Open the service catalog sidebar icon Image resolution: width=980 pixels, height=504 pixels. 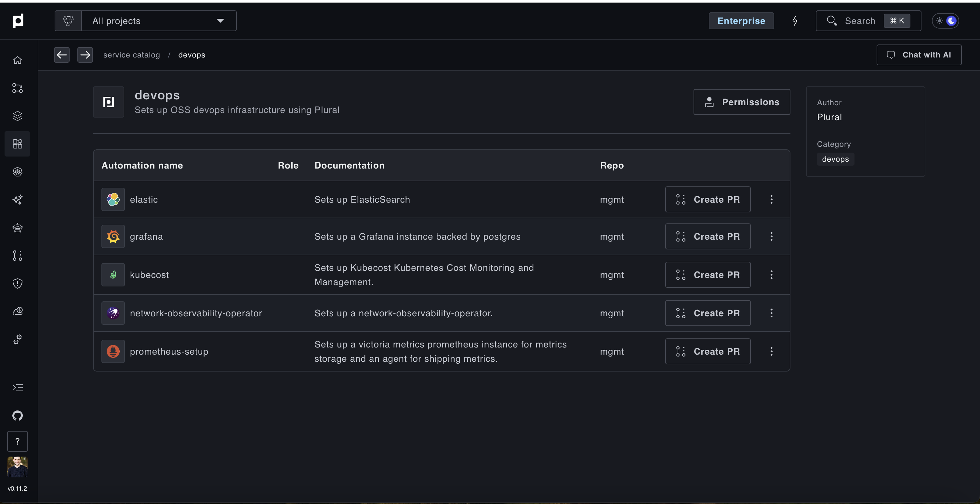coord(18,144)
